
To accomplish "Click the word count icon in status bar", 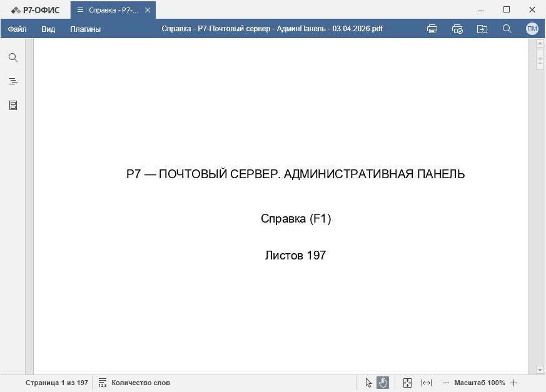I will pyautogui.click(x=103, y=383).
